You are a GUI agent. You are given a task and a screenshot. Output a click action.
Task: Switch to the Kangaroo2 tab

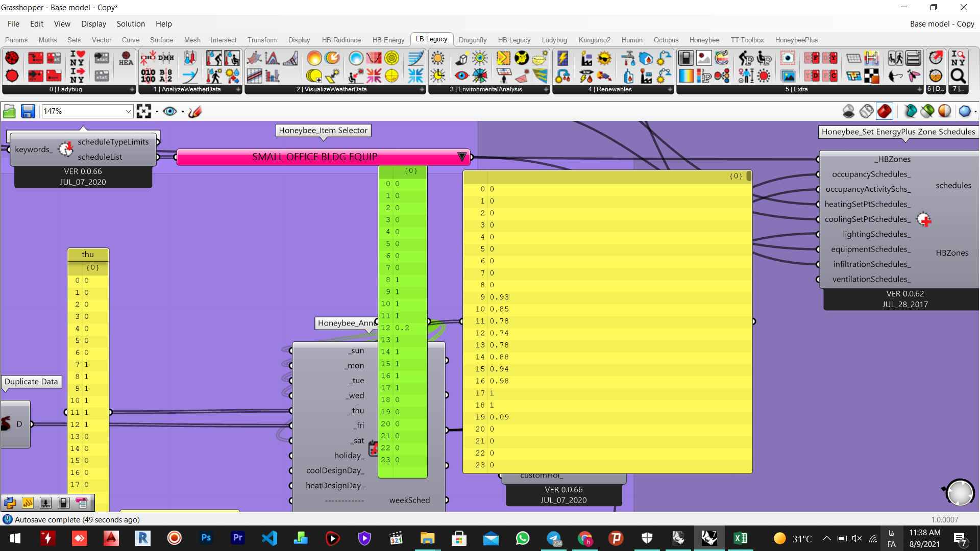594,40
